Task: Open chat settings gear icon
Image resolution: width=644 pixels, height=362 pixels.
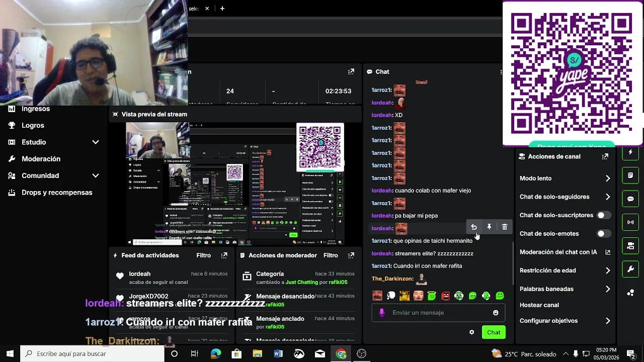Action: coord(471,332)
